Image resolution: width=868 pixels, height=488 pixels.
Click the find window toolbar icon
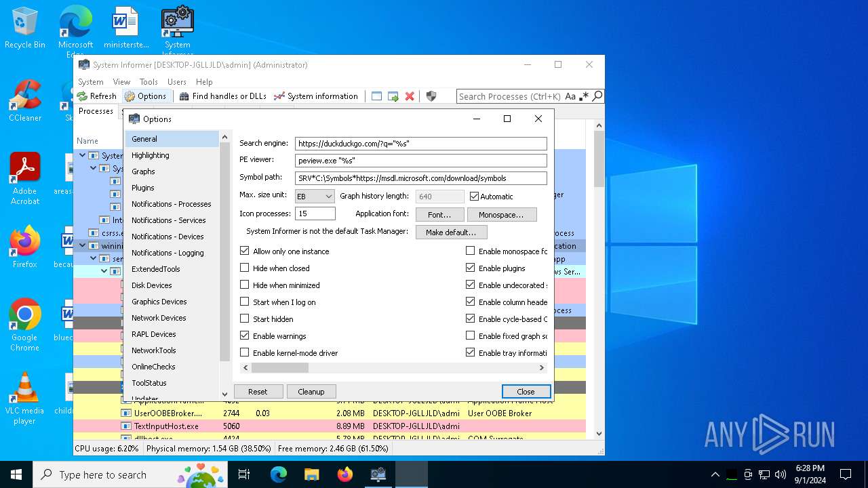pyautogui.click(x=377, y=96)
